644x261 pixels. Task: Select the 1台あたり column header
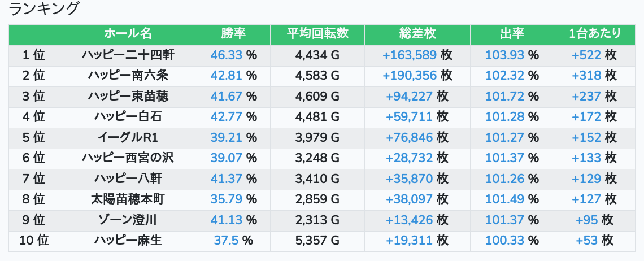coord(595,34)
